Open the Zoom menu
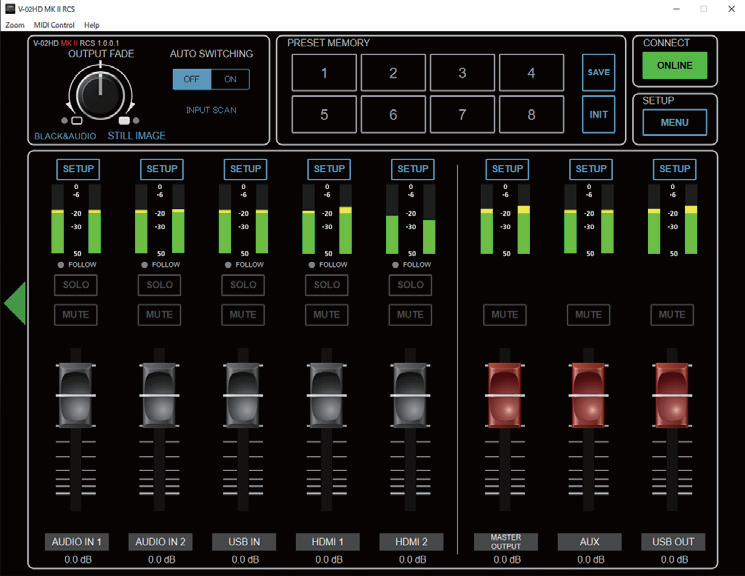This screenshot has width=745, height=576. pos(15,25)
